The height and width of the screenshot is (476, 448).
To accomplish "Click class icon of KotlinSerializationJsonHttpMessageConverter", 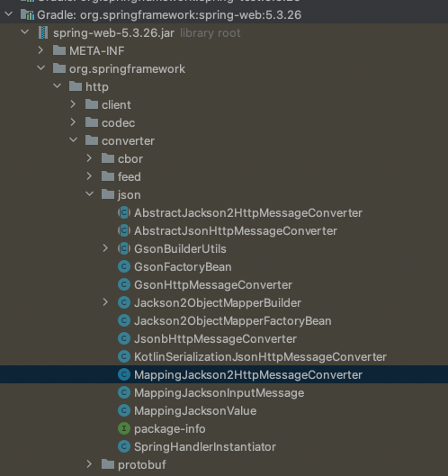I will (124, 356).
